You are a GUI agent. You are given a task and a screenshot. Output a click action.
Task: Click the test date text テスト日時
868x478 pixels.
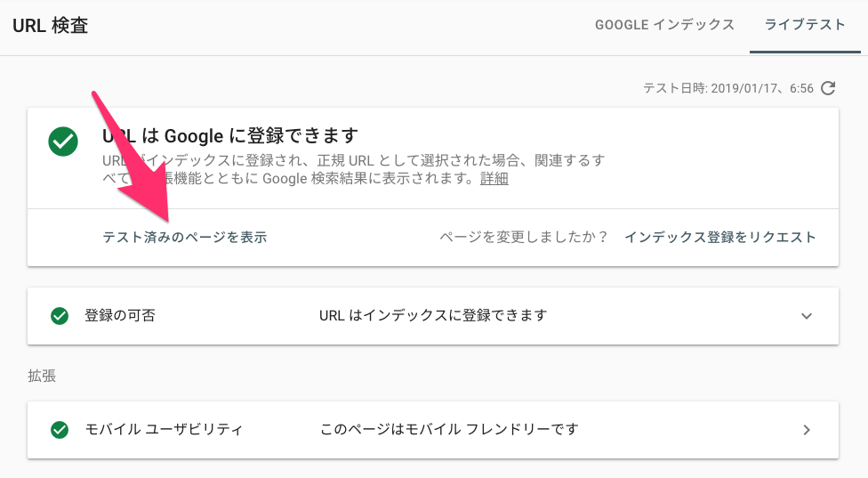pos(728,88)
